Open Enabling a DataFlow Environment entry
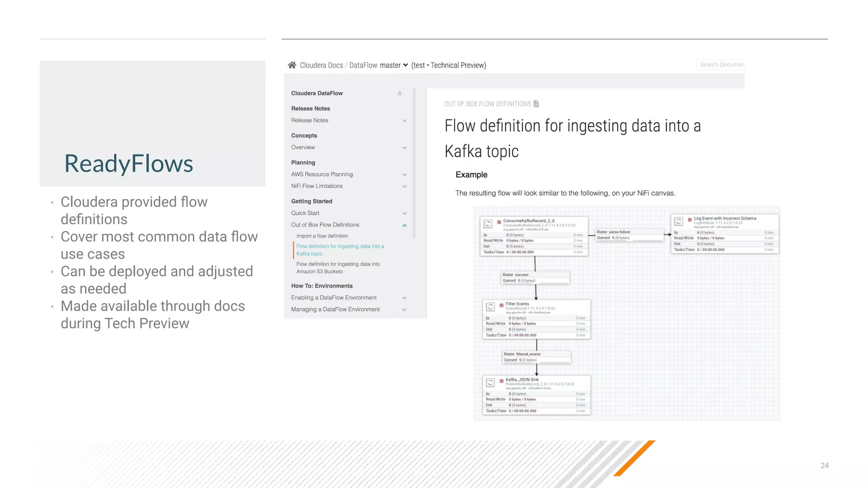 [x=334, y=298]
